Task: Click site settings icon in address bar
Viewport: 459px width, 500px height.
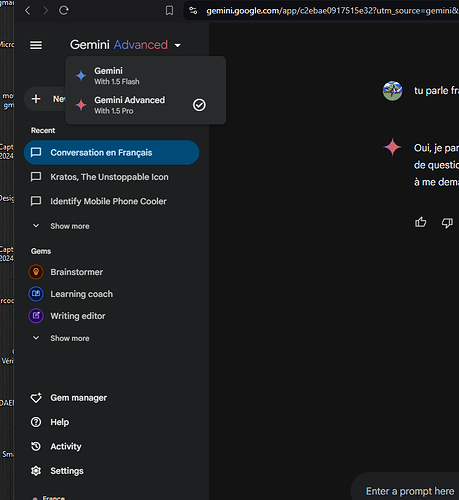Action: [193, 11]
